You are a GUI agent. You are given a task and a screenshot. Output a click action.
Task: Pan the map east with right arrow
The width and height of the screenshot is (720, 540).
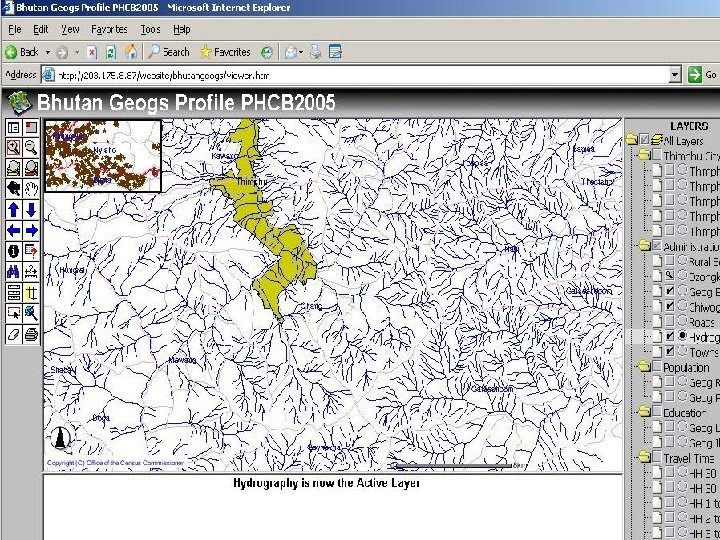click(x=31, y=230)
